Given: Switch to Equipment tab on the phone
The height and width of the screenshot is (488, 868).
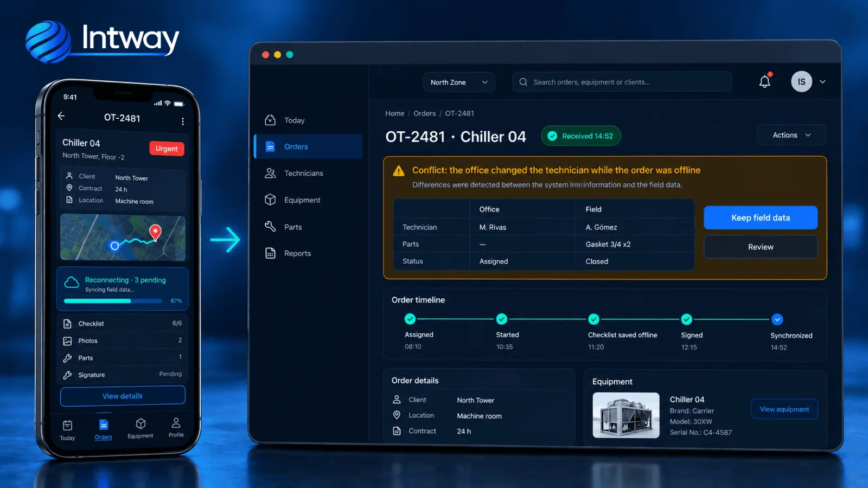Looking at the screenshot, I should [141, 428].
